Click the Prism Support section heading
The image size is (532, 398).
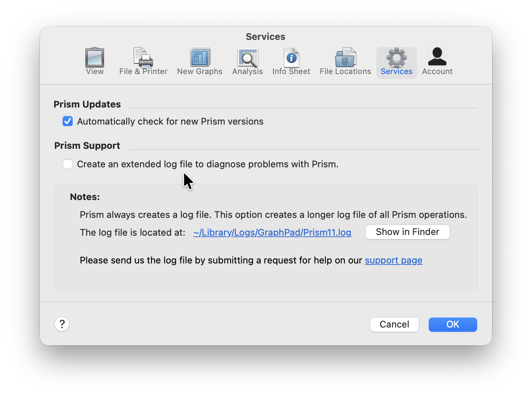pos(87,146)
